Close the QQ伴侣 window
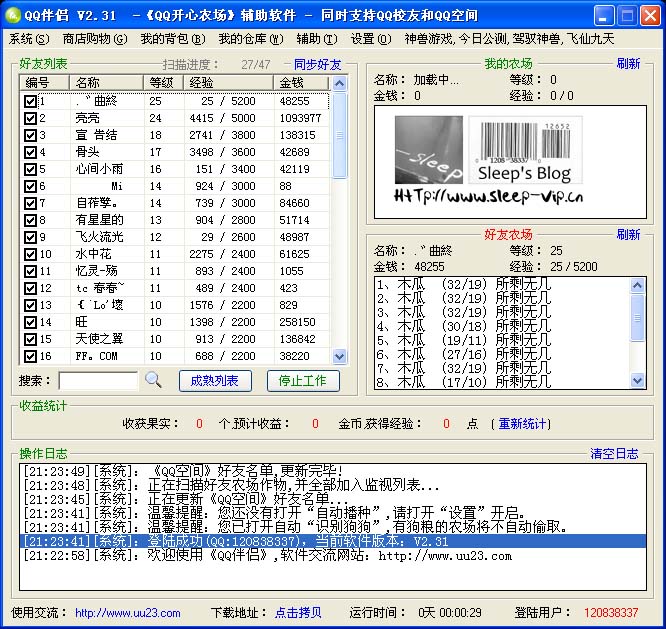The width and height of the screenshot is (666, 629). pyautogui.click(x=650, y=16)
